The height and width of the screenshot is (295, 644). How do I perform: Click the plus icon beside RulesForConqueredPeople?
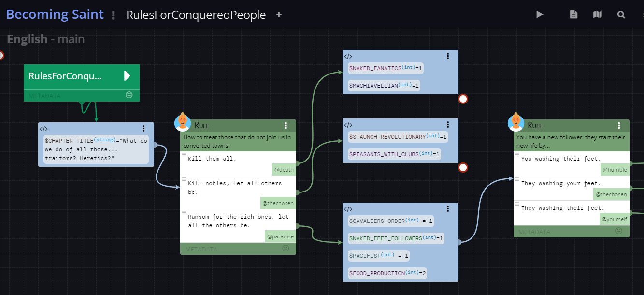coord(279,15)
